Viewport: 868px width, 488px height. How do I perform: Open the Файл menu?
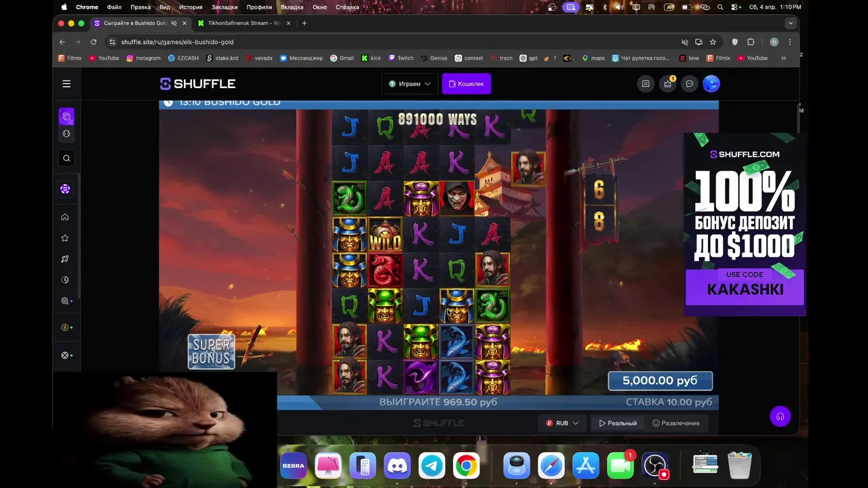[114, 7]
